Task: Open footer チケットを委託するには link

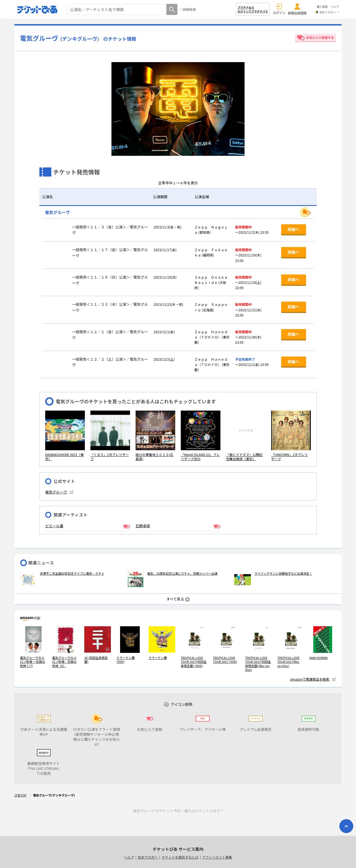Action: click(180, 857)
